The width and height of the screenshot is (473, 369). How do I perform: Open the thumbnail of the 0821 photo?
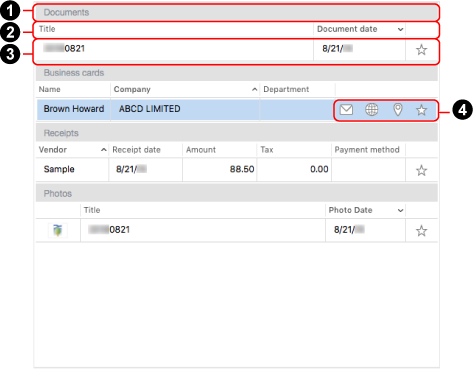[x=58, y=230]
